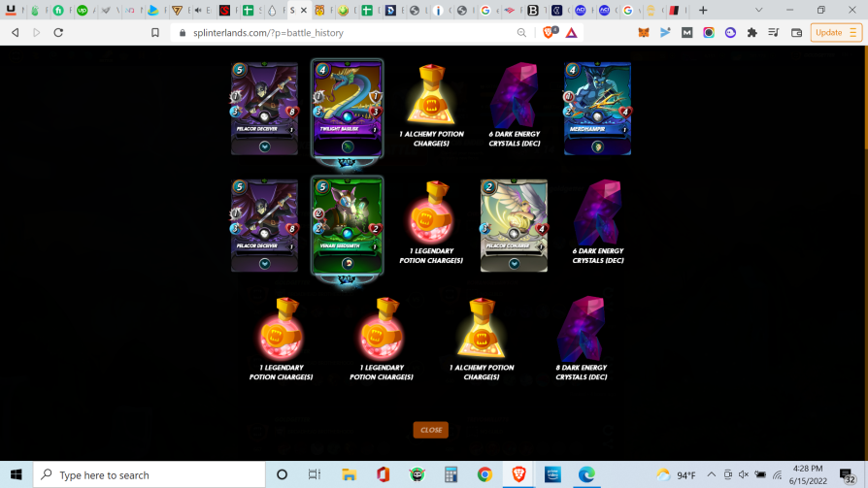868x488 pixels.
Task: Open Pelacor Deceiver card beside Venari Seedsmith
Action: pyautogui.click(x=265, y=226)
